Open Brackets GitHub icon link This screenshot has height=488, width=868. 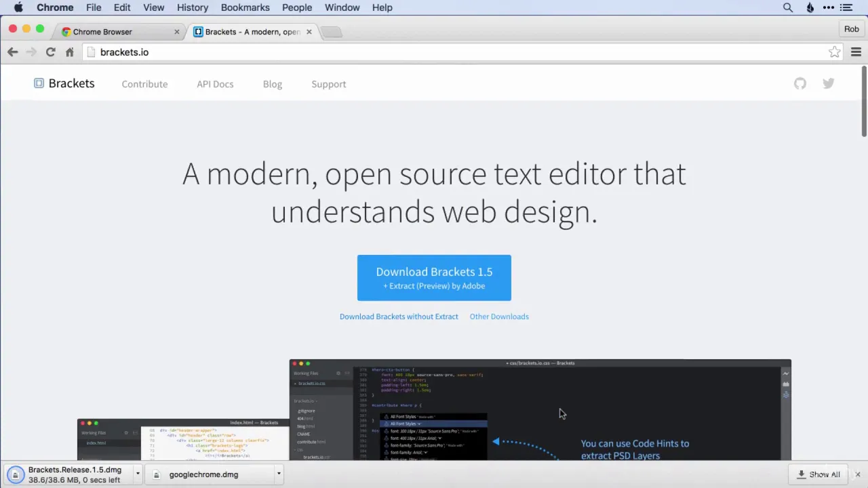[x=800, y=83]
